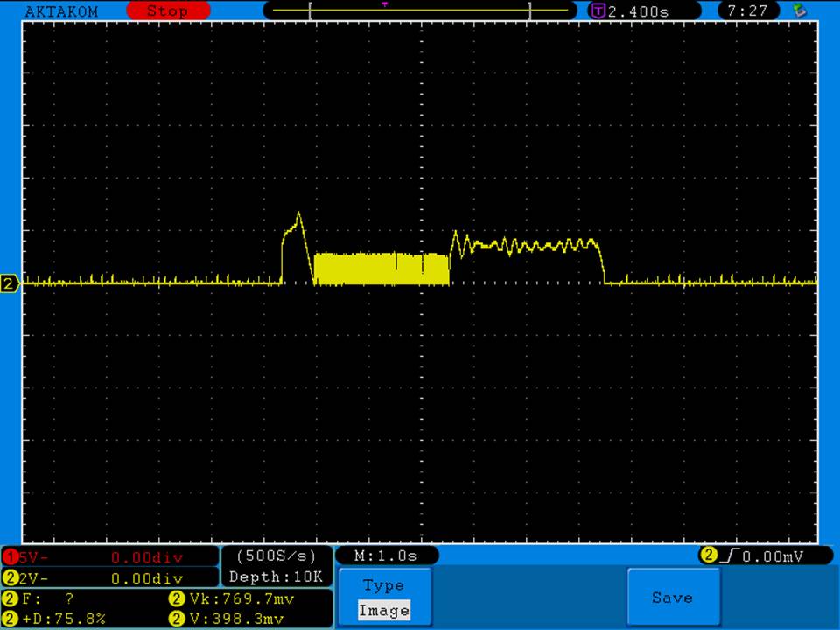Click the red channel 1 badge

pyautogui.click(x=10, y=557)
